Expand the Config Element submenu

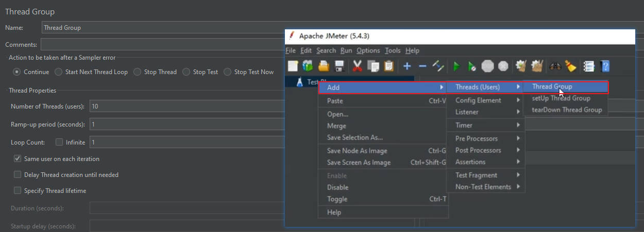coord(478,100)
